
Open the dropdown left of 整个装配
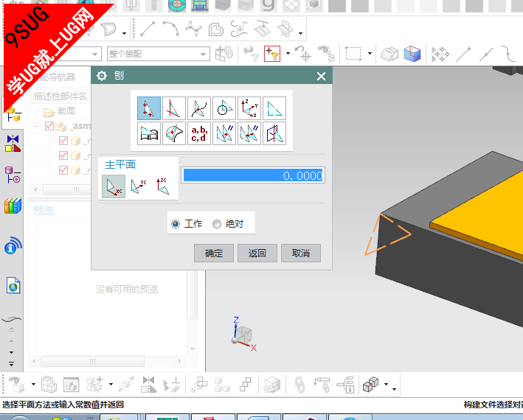point(95,54)
